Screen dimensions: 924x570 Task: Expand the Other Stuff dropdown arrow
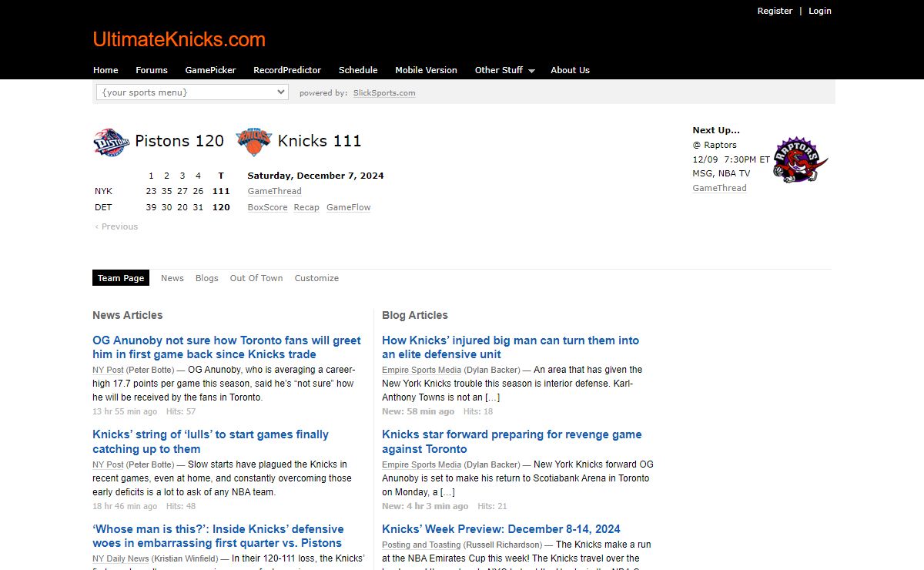531,71
